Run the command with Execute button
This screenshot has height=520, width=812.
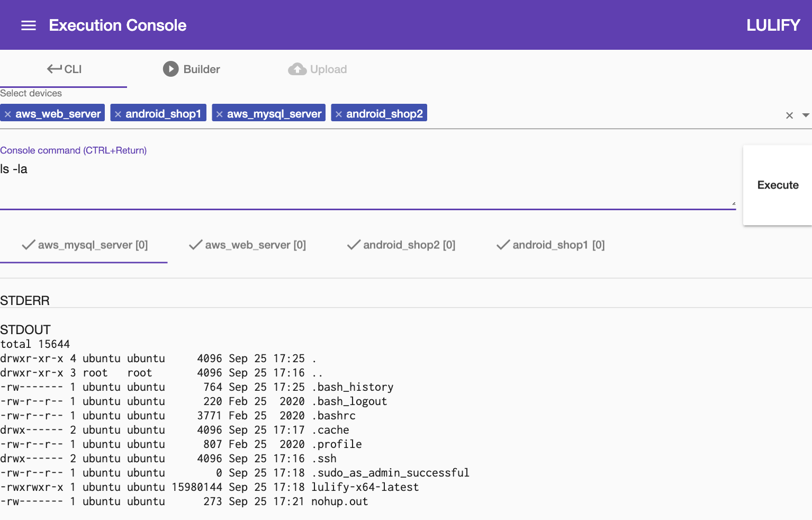tap(778, 185)
